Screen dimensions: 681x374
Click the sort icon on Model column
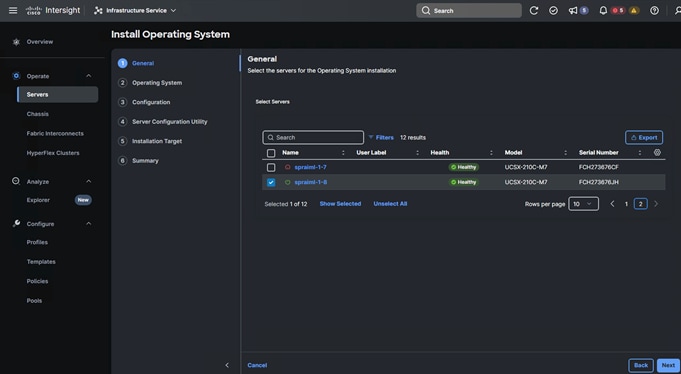[565, 152]
